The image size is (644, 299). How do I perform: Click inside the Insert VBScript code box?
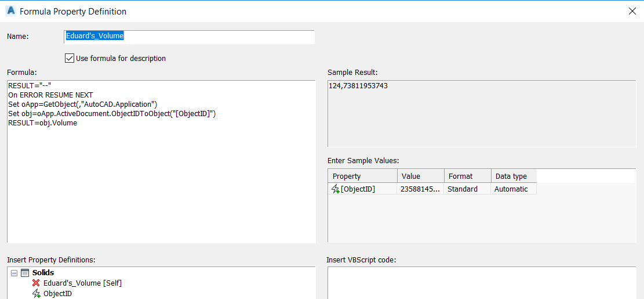481,283
